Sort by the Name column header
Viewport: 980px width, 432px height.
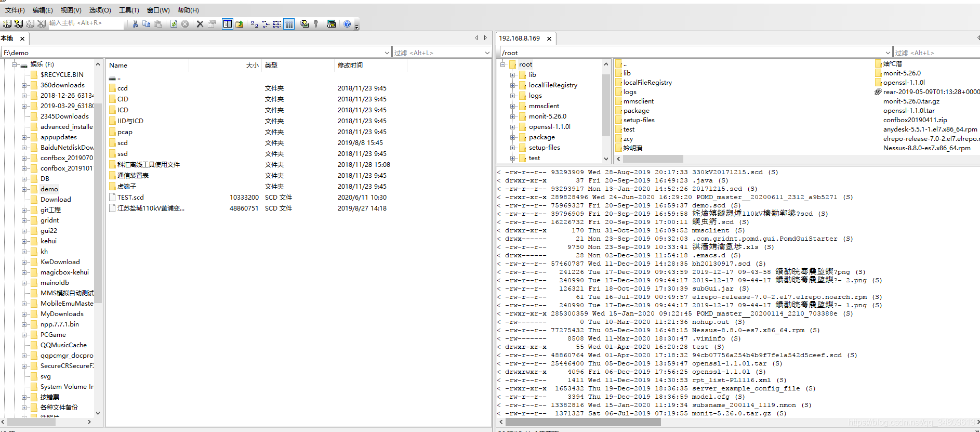point(148,65)
